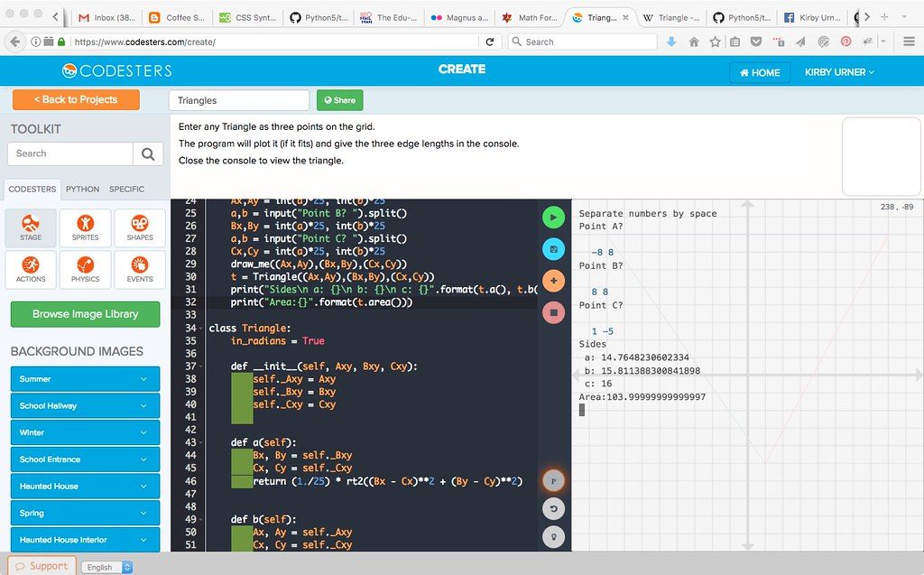Click the in_radians = True code line

tap(278, 341)
